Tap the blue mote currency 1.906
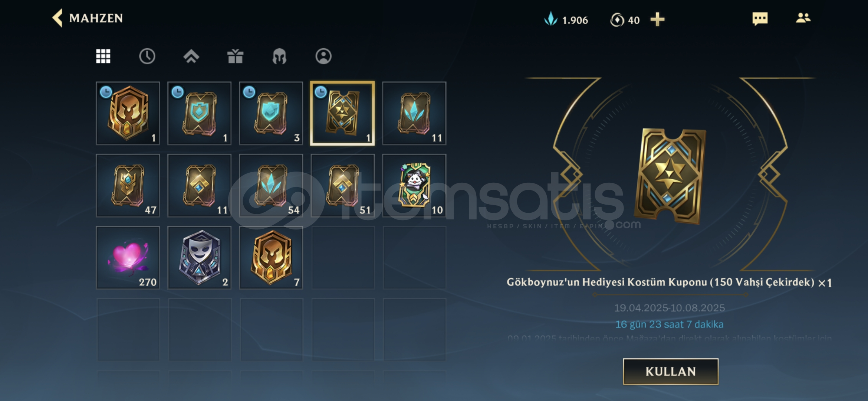Image resolution: width=868 pixels, height=401 pixels. click(566, 19)
